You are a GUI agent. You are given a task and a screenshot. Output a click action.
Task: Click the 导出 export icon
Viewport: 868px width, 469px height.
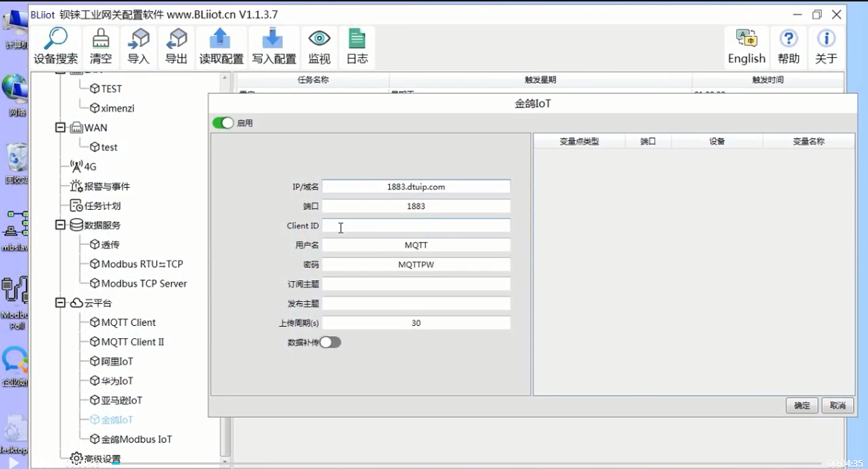tap(176, 40)
